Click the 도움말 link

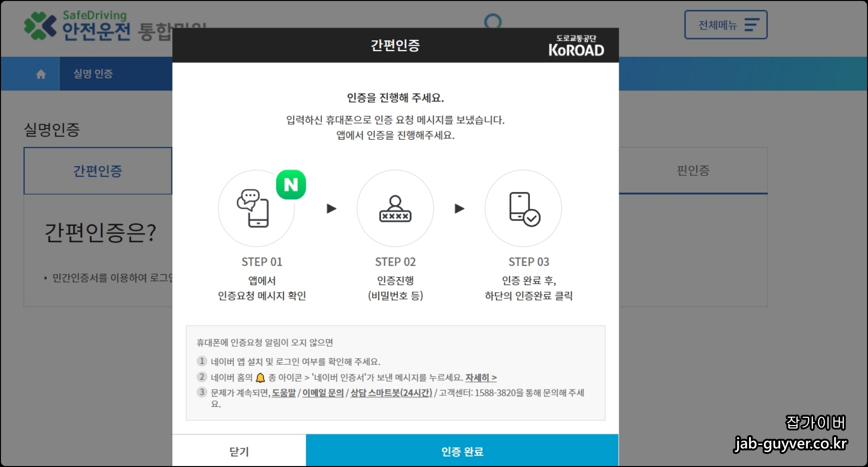click(284, 393)
